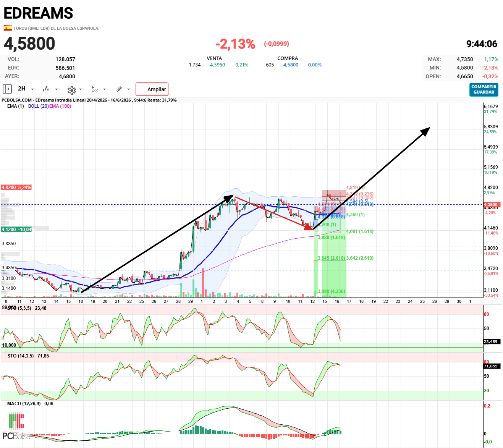
Task: Click the 4,1200 -10,04 green price tag
Action: coord(16,230)
